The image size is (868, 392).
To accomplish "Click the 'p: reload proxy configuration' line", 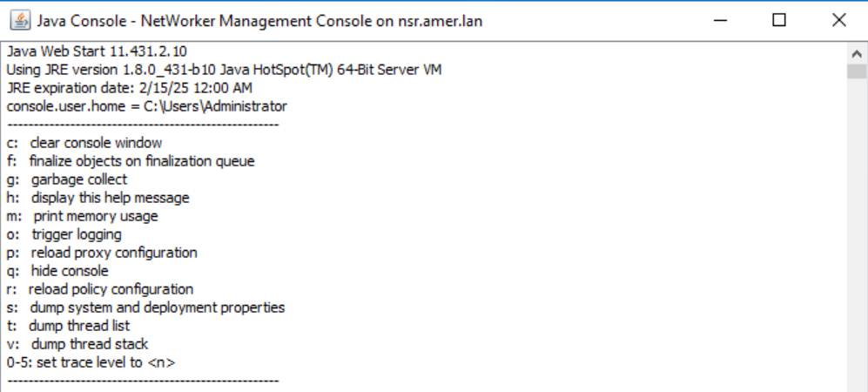I will 102,253.
